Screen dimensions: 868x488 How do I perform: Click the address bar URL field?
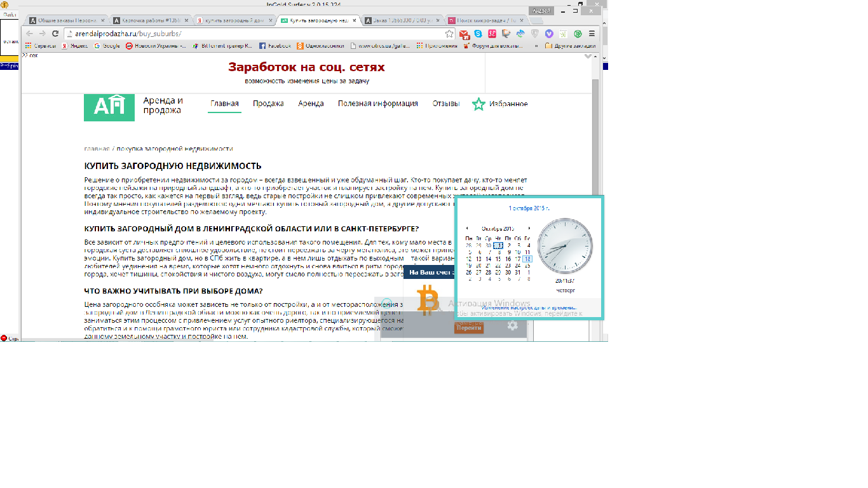(x=254, y=34)
